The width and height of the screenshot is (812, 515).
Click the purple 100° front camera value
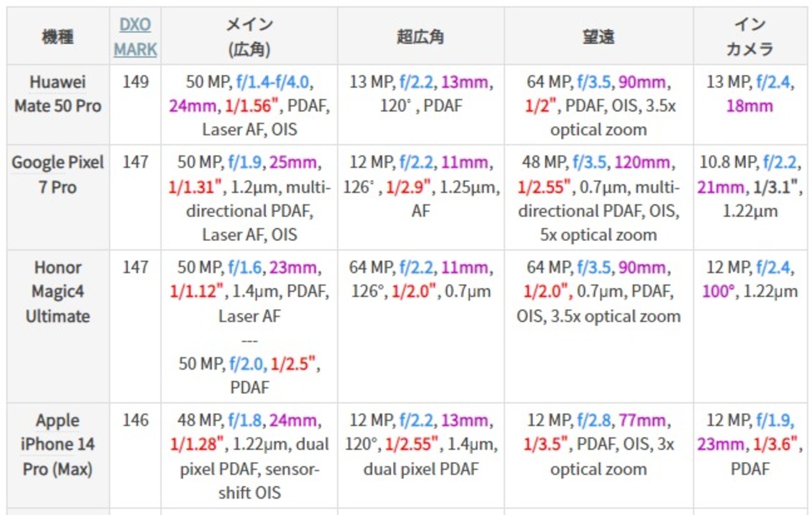[x=718, y=292]
